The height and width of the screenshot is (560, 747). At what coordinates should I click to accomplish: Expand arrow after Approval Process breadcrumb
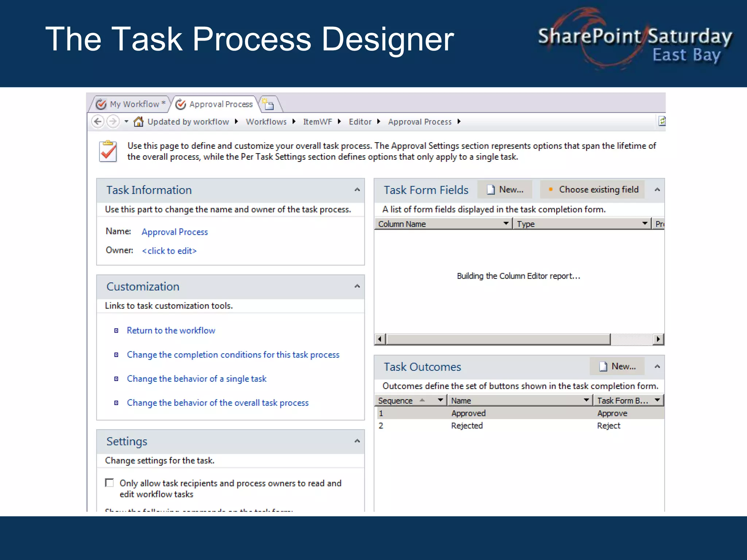tap(459, 121)
